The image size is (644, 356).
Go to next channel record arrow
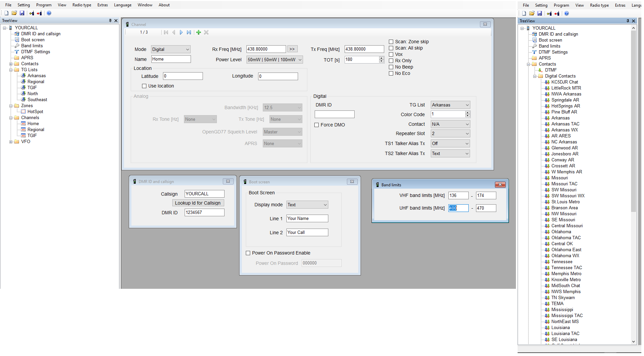point(181,32)
